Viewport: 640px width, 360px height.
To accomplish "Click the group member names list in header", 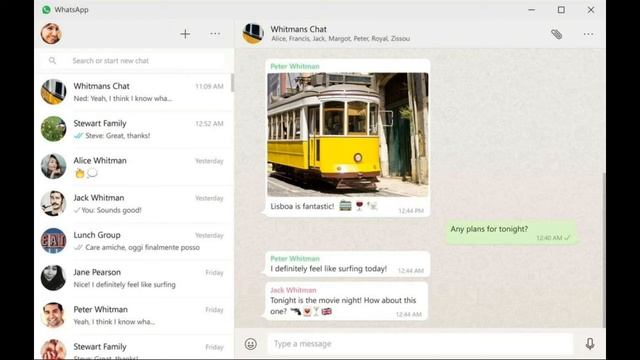I will click(340, 39).
